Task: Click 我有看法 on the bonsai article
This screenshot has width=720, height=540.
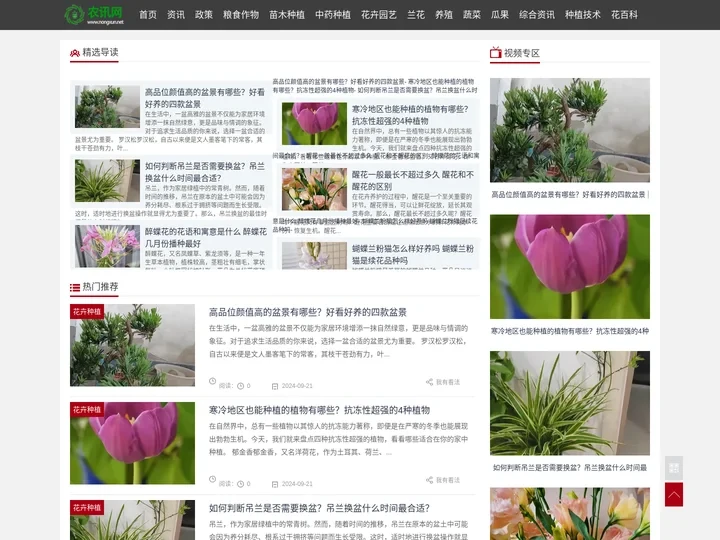Action: pyautogui.click(x=448, y=382)
